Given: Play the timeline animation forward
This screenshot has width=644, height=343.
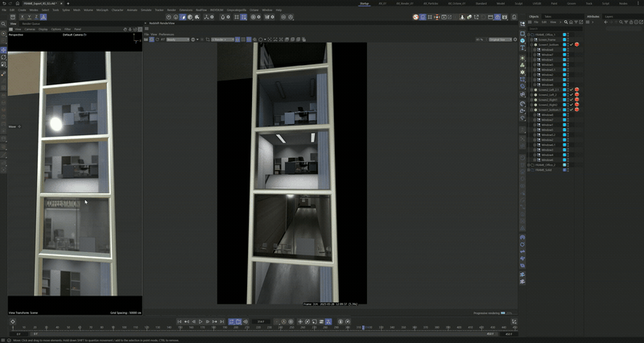Looking at the screenshot, I should point(200,321).
